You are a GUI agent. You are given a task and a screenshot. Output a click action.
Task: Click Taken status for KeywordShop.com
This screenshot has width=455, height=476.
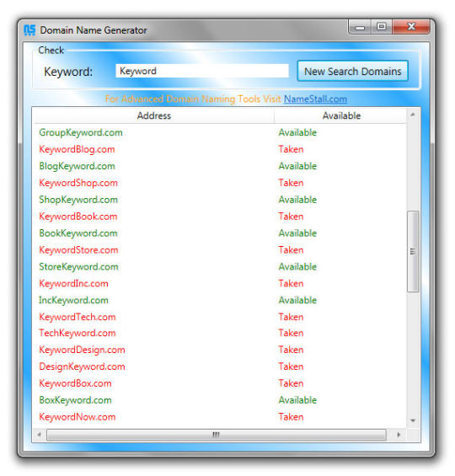(x=291, y=183)
